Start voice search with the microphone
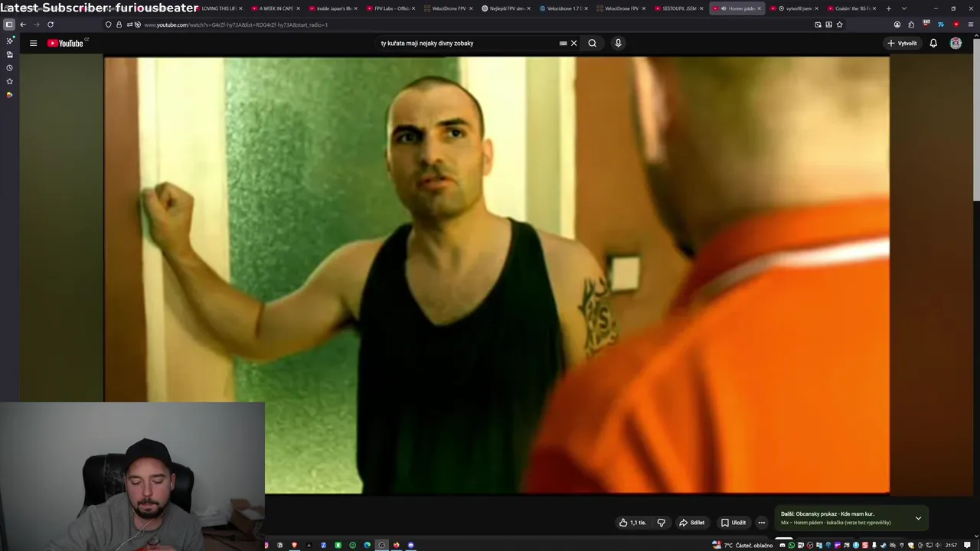The height and width of the screenshot is (551, 980). 618,43
